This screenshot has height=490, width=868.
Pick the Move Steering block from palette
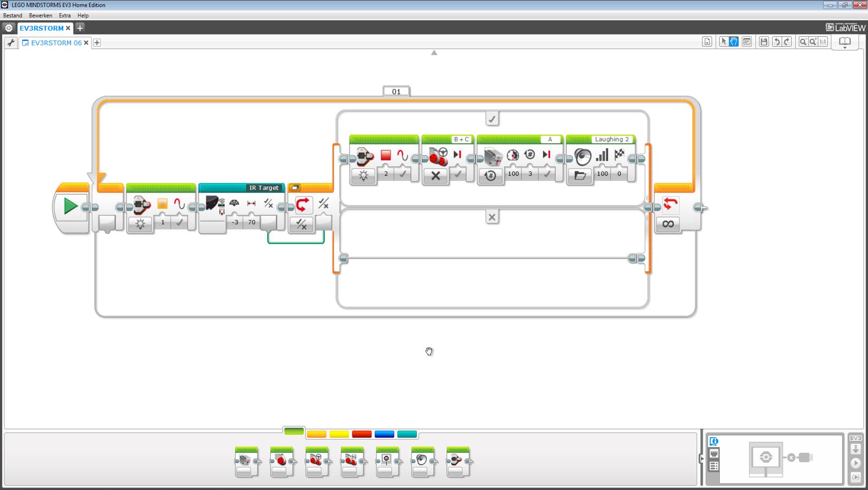click(317, 462)
